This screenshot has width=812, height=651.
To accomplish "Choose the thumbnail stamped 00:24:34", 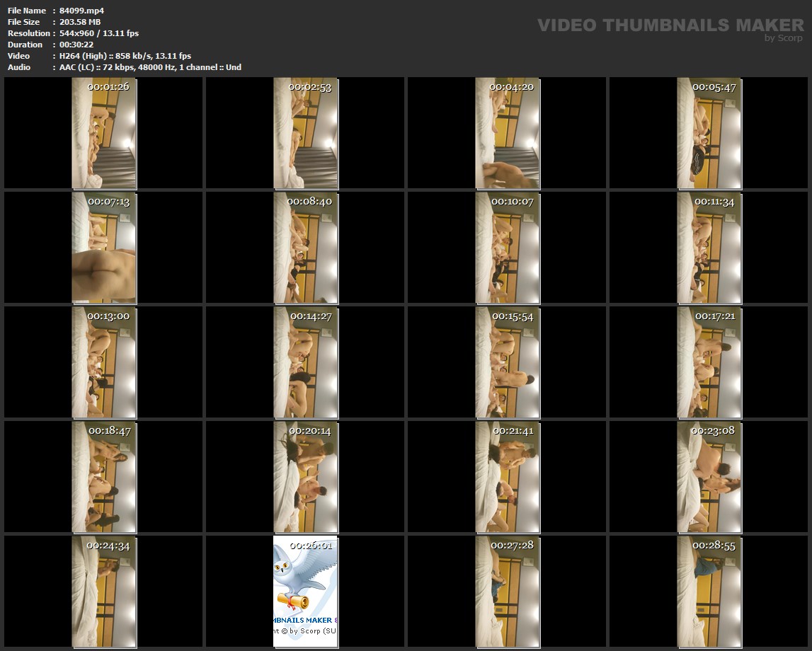I will click(x=104, y=592).
